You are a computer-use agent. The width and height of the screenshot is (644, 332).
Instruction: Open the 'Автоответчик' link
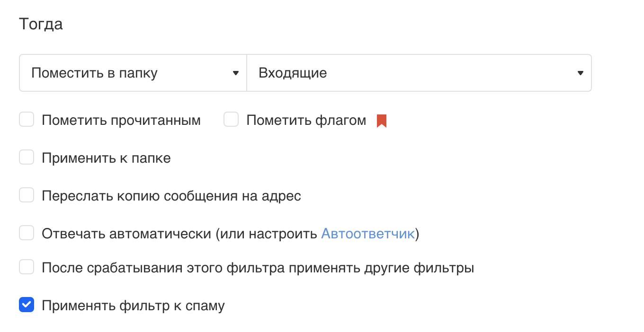click(367, 234)
